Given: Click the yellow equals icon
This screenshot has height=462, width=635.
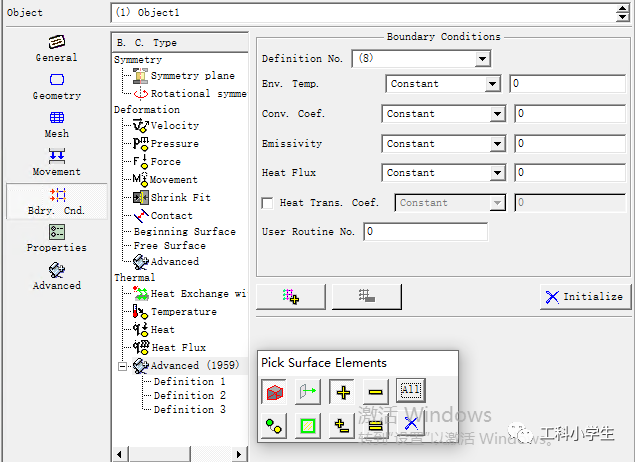Looking at the screenshot, I should point(375,426).
